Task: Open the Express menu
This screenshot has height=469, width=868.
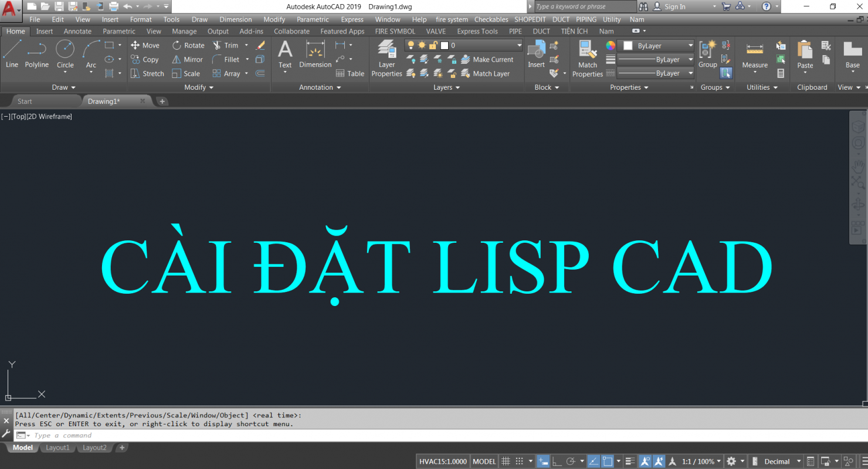Action: click(x=352, y=19)
